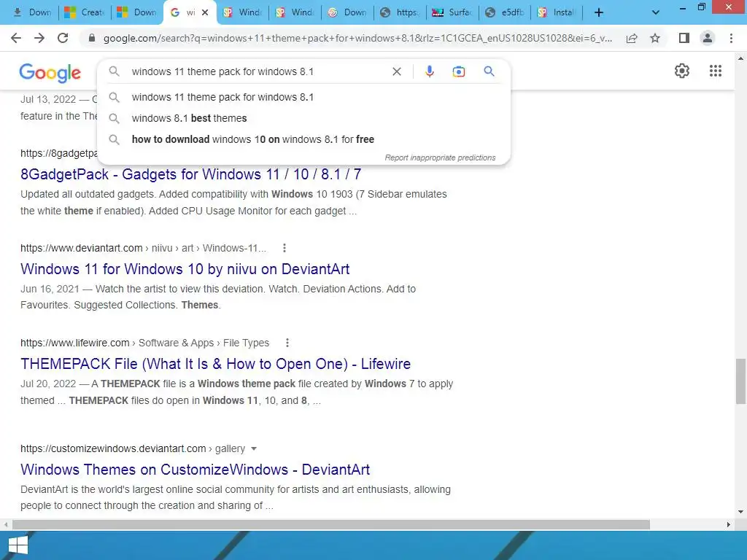Open the THEMEPACK File Lifewire result
Image resolution: width=747 pixels, height=560 pixels.
(215, 364)
